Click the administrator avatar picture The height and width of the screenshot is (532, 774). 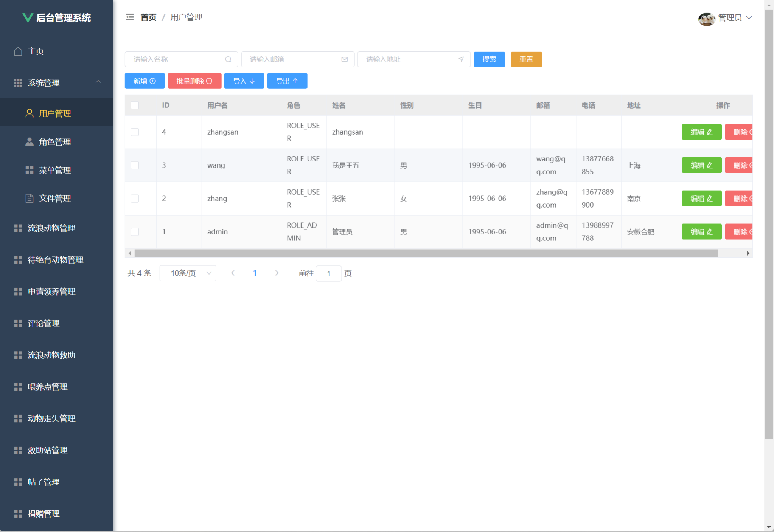click(x=706, y=18)
